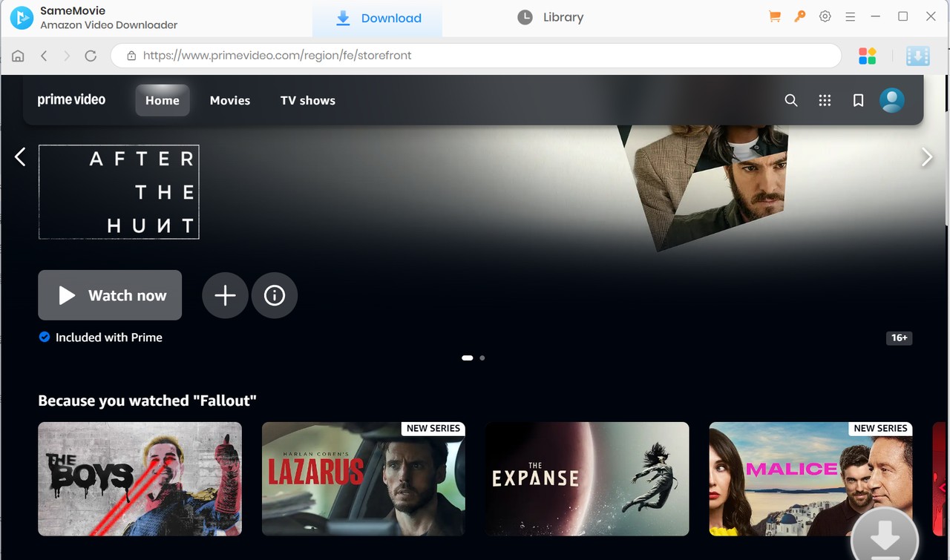Advance hero carousel with right chevron
Image resolution: width=950 pixels, height=560 pixels.
(x=926, y=157)
